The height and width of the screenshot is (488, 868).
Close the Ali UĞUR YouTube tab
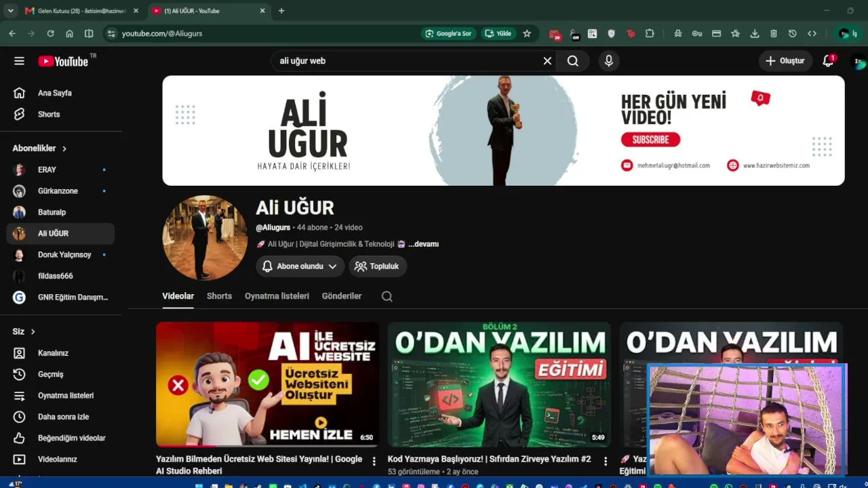click(262, 11)
